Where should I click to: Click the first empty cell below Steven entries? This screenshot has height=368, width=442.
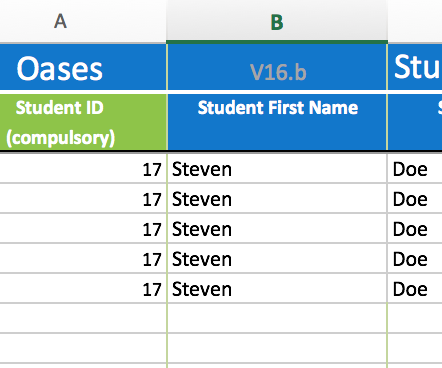click(277, 318)
